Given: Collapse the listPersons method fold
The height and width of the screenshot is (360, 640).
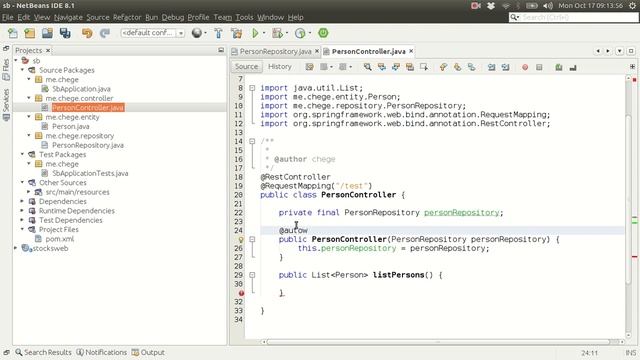Looking at the screenshot, I should (x=252, y=275).
